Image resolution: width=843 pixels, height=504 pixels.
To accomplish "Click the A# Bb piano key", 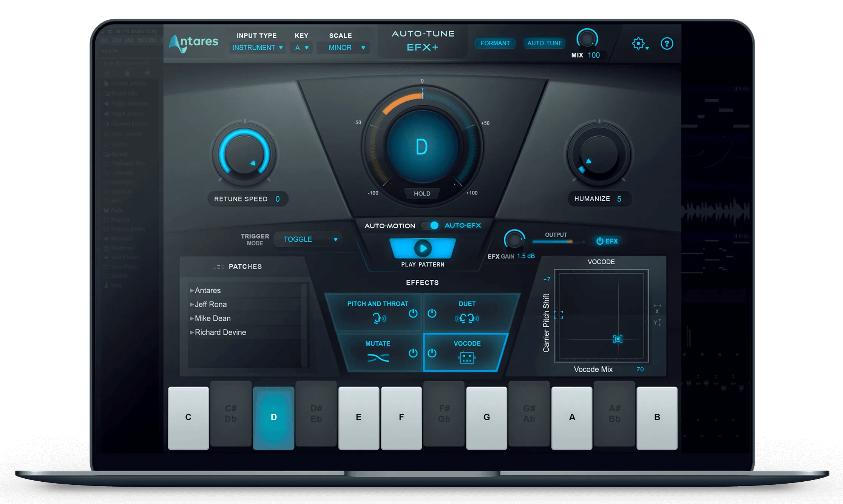I will (614, 413).
